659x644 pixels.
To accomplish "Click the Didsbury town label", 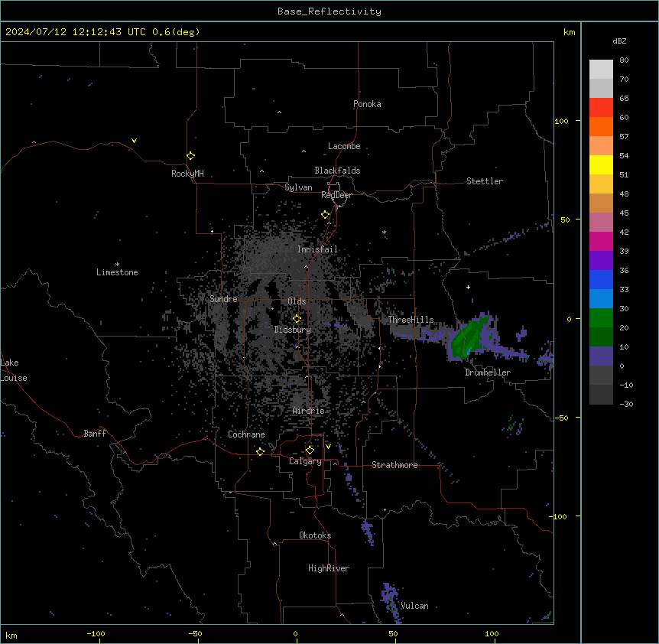I will click(x=292, y=330).
